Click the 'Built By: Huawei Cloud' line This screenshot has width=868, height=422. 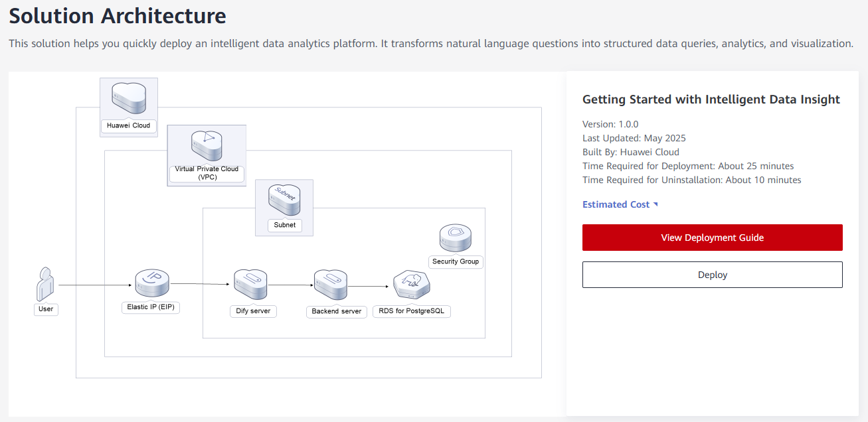pyautogui.click(x=631, y=152)
